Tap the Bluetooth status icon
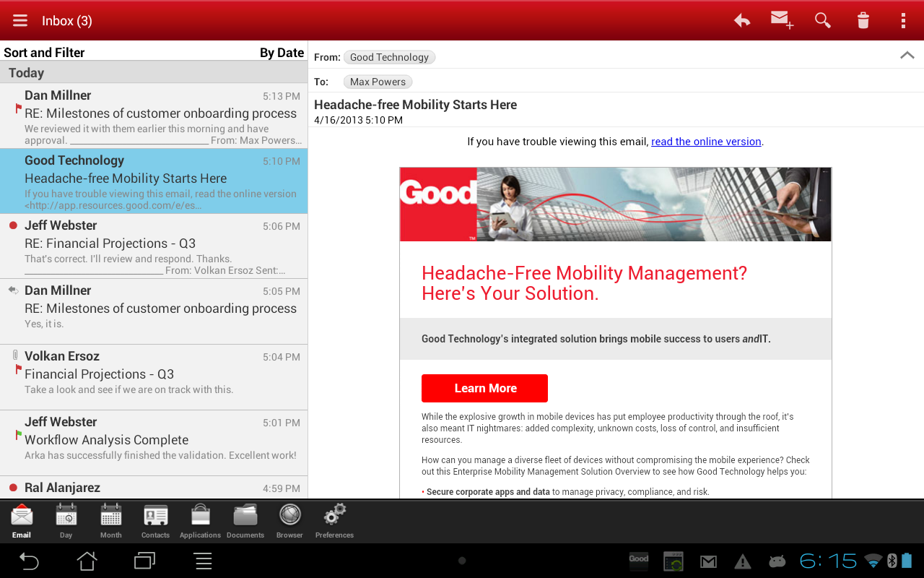 [x=892, y=561]
